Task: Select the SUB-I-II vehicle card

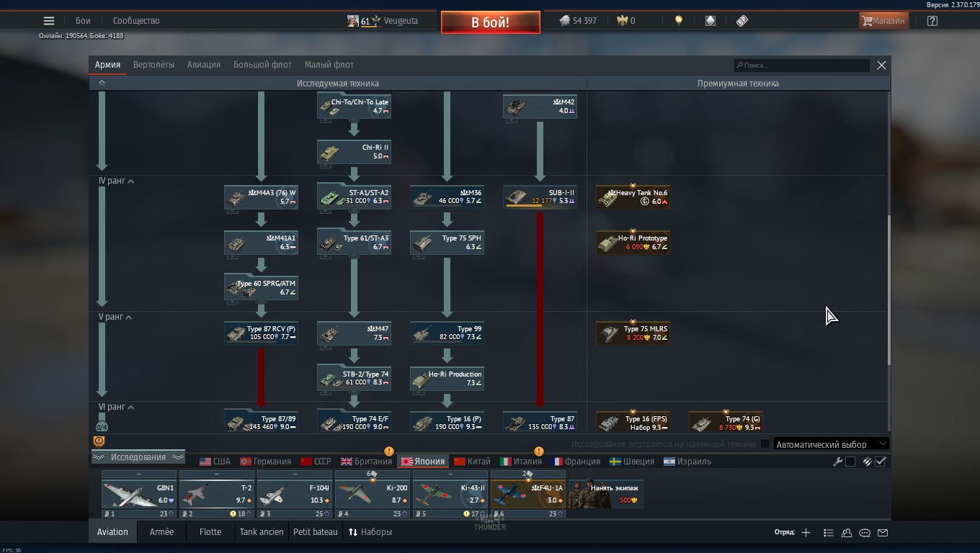Action: pos(540,197)
